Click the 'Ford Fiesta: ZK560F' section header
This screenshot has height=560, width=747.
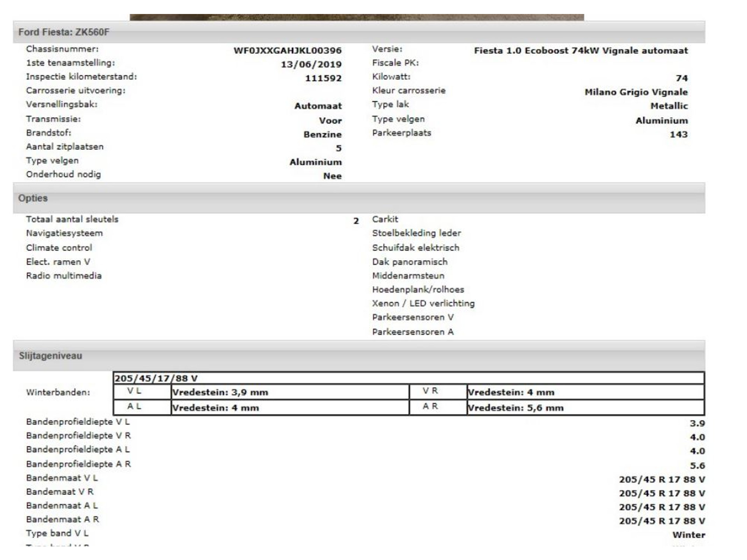tap(359, 32)
